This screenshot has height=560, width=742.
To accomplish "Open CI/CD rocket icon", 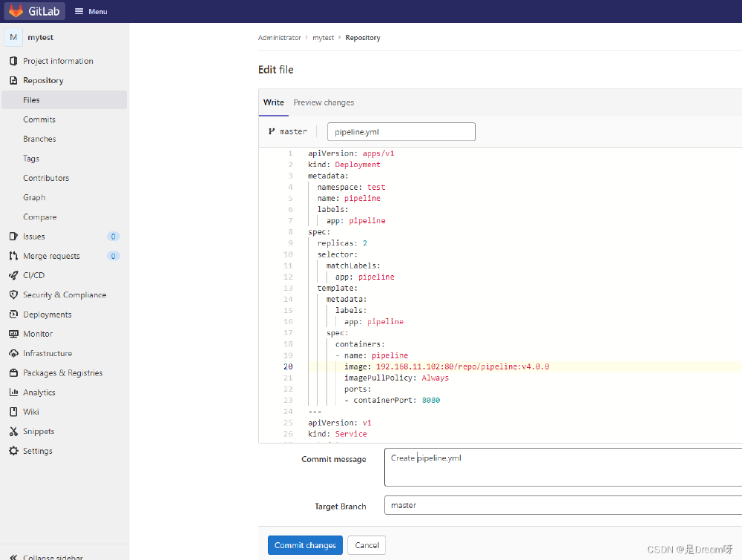I will (13, 275).
